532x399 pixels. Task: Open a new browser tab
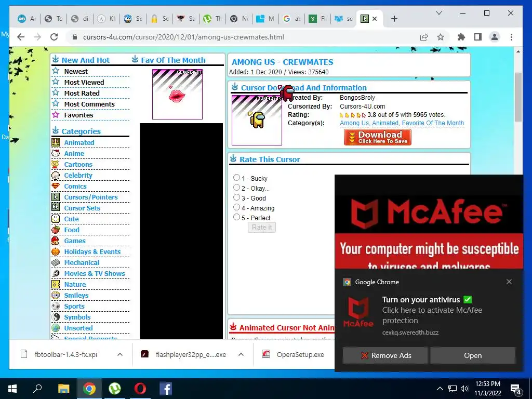[394, 19]
